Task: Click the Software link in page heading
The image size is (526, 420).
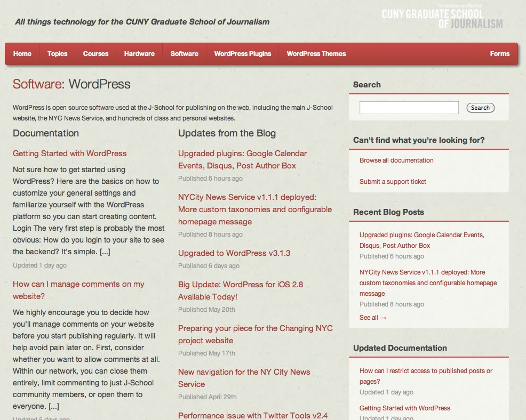Action: tap(37, 84)
